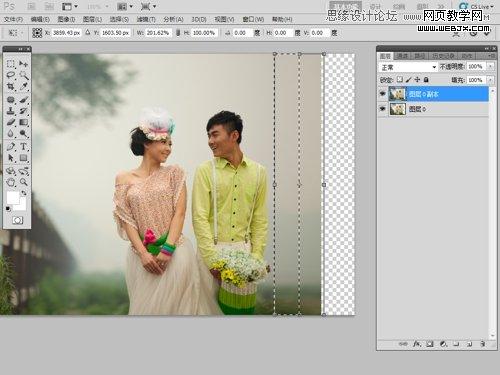Select the Move tool

[x=23, y=64]
